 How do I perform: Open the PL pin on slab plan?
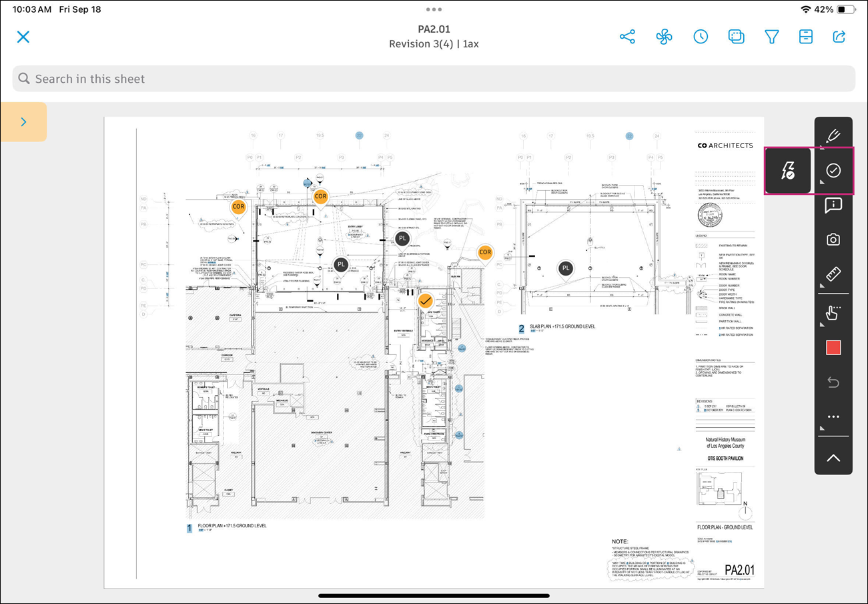point(566,269)
